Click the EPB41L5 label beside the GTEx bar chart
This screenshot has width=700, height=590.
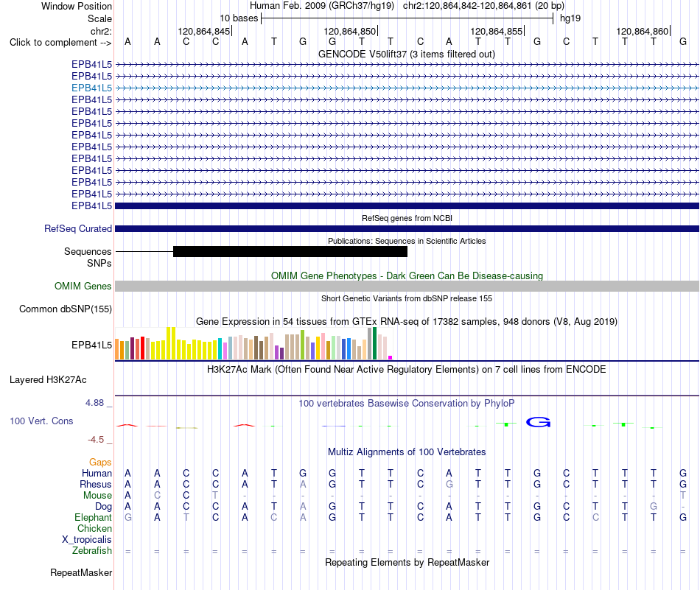coord(91,345)
